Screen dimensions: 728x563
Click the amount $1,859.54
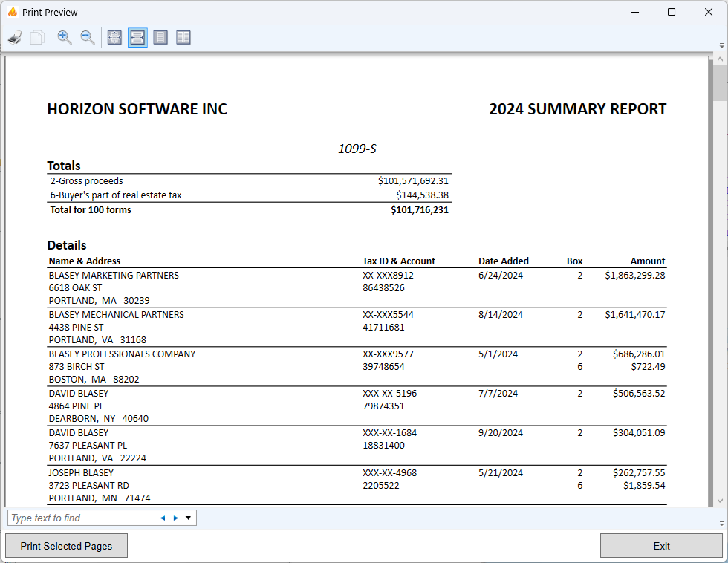(645, 486)
